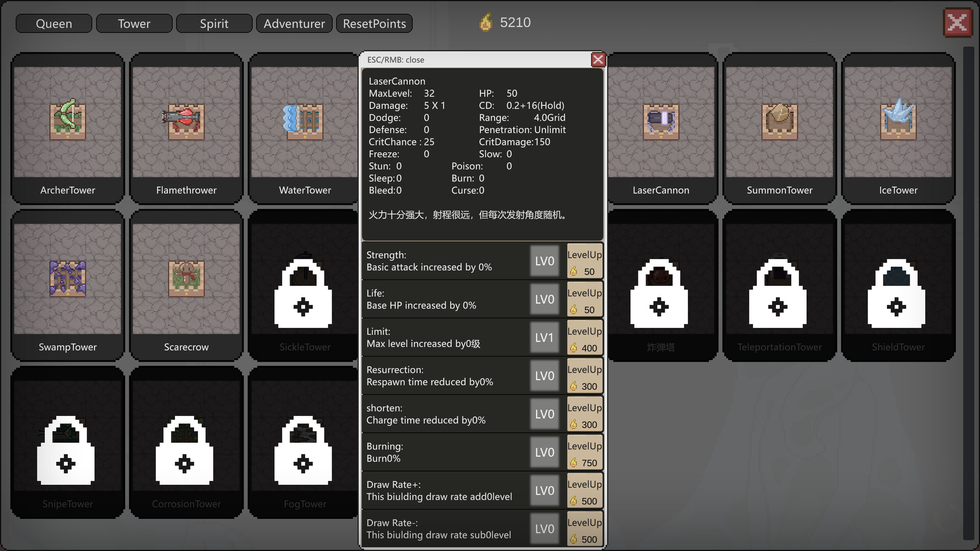The height and width of the screenshot is (551, 980).
Task: Click the vertical scrollbar on the right
Action: (x=968, y=293)
